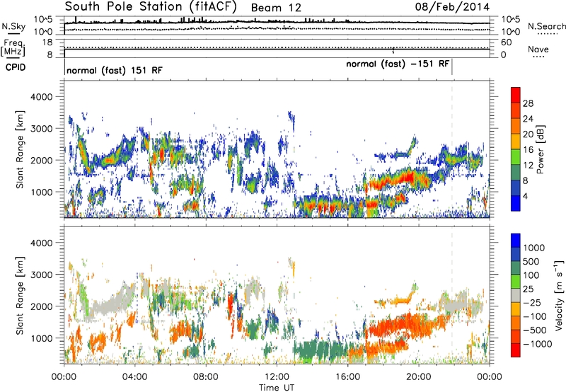Click the "-25" velocity colorbar label
The height and width of the screenshot is (392, 566).
pos(533,303)
